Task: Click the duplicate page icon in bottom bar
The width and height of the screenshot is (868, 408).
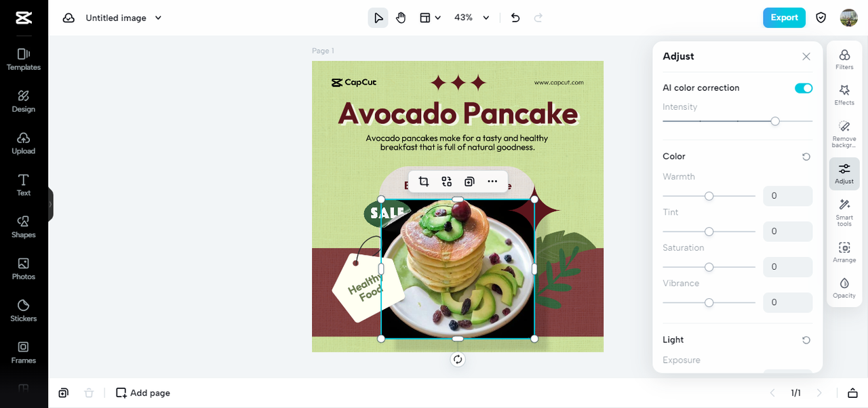Action: coord(63,393)
